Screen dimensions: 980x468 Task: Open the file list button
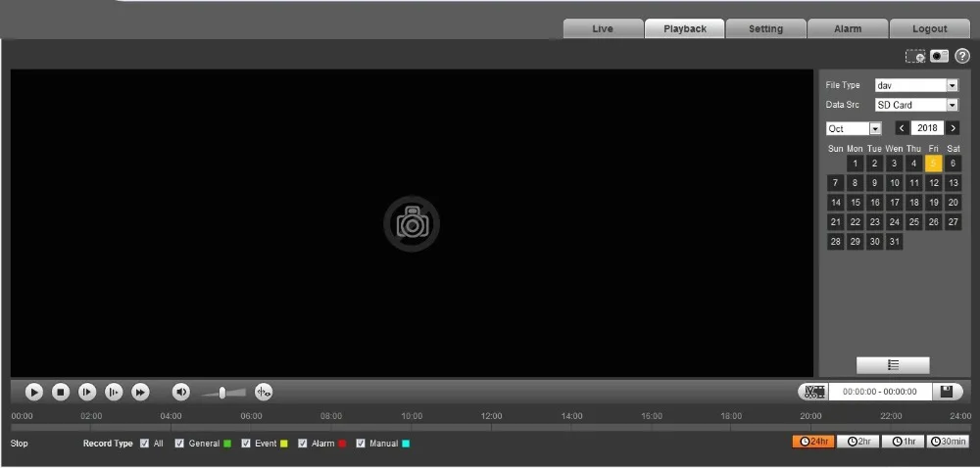tap(893, 365)
